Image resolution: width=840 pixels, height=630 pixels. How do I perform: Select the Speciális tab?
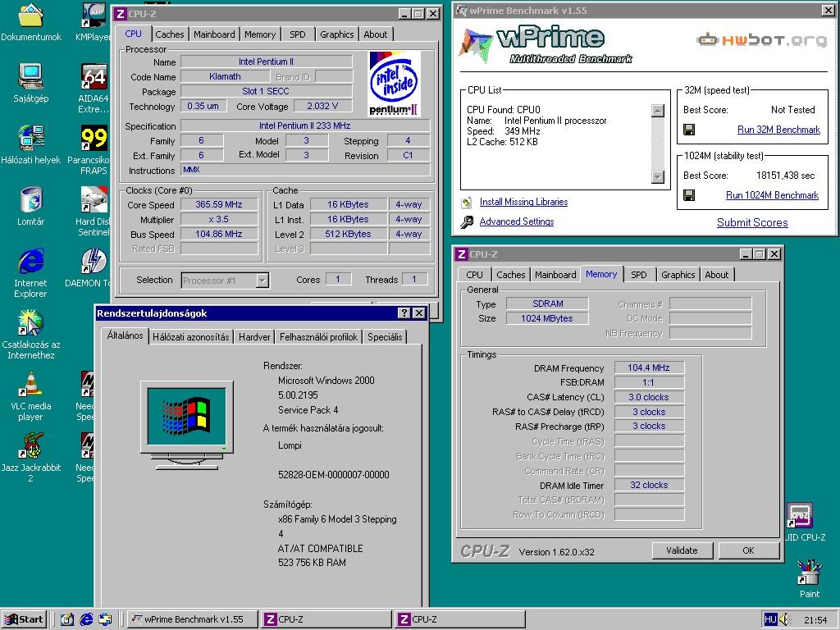click(x=385, y=337)
